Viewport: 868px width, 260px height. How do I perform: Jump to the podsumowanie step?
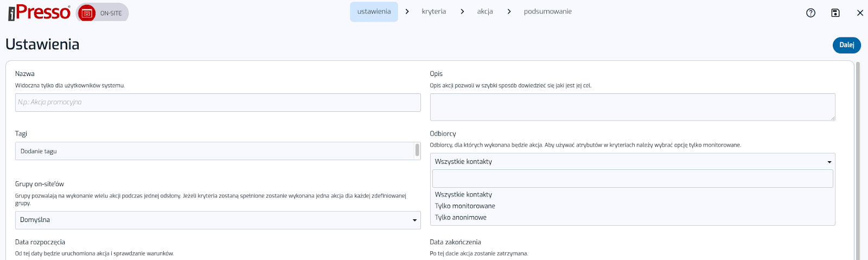point(547,11)
